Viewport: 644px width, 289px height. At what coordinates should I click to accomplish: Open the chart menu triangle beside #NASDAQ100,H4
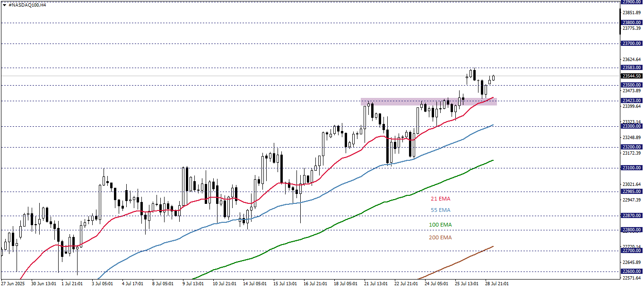(x=4, y=5)
